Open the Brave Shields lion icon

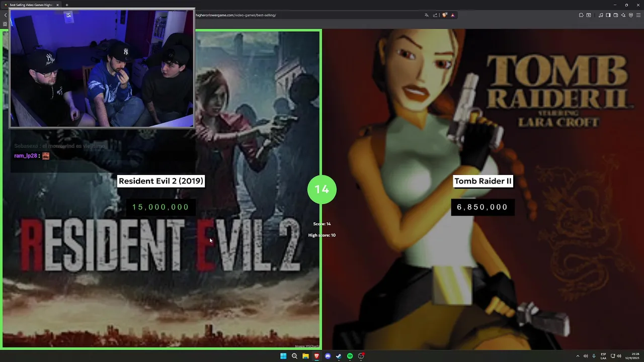(x=445, y=15)
